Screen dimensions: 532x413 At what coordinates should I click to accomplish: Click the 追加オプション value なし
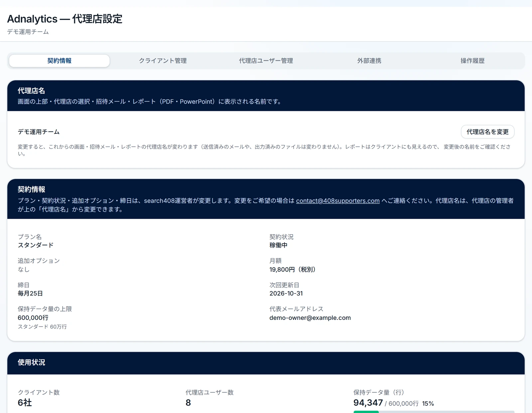click(24, 270)
